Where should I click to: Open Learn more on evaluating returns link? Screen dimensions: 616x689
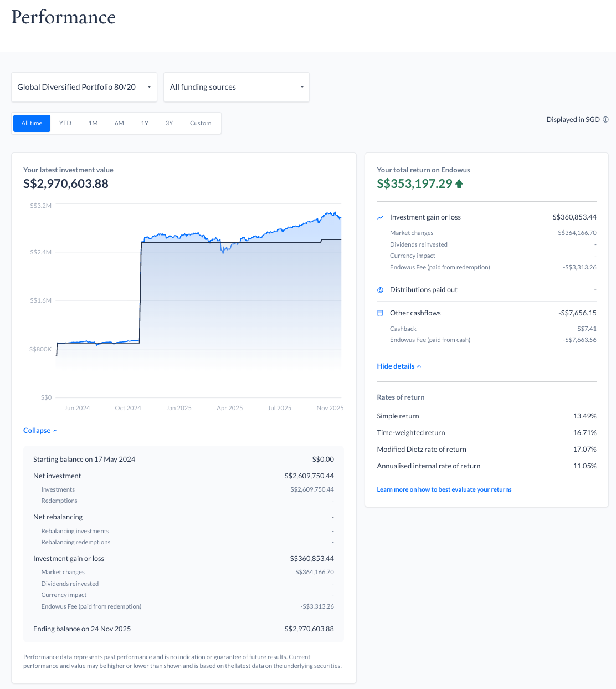pos(444,489)
